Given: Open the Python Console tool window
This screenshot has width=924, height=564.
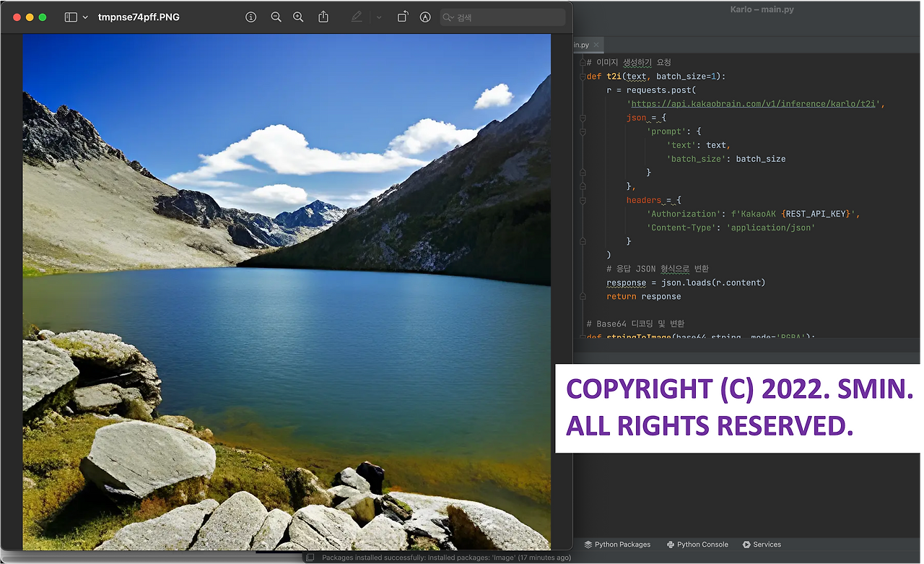Looking at the screenshot, I should pos(697,545).
